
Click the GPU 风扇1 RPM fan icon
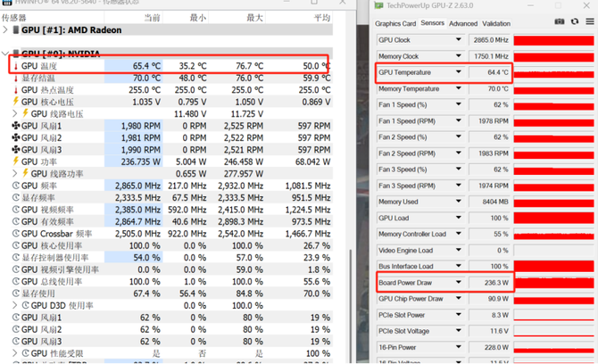coord(16,126)
